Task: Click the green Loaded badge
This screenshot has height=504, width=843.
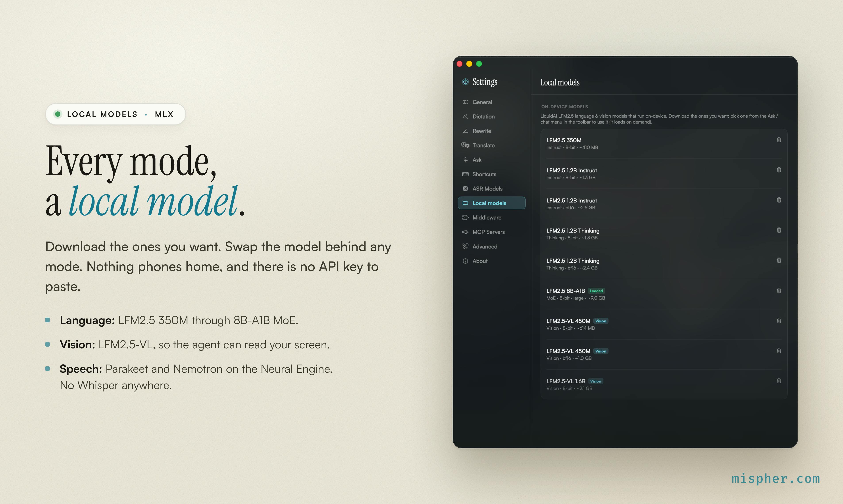Action: pyautogui.click(x=596, y=291)
